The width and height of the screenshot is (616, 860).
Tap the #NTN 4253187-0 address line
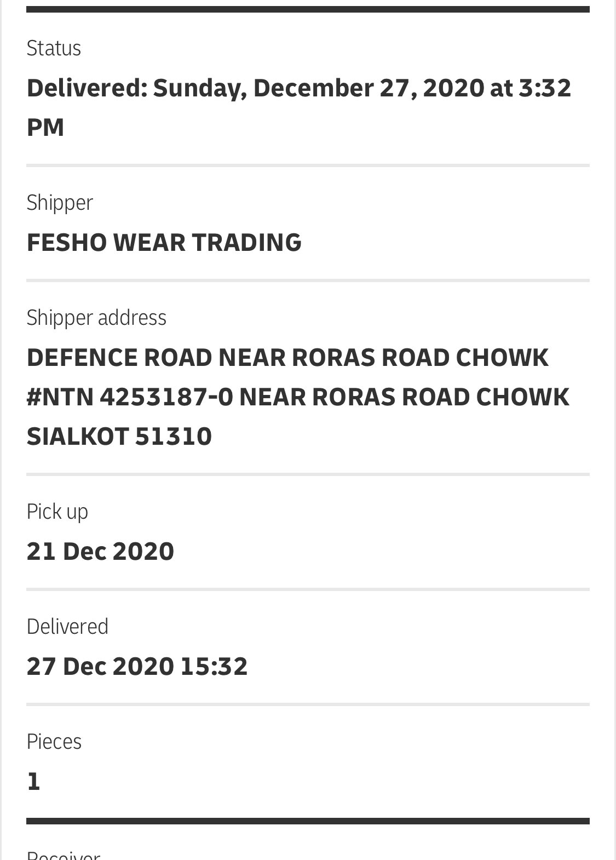(298, 397)
